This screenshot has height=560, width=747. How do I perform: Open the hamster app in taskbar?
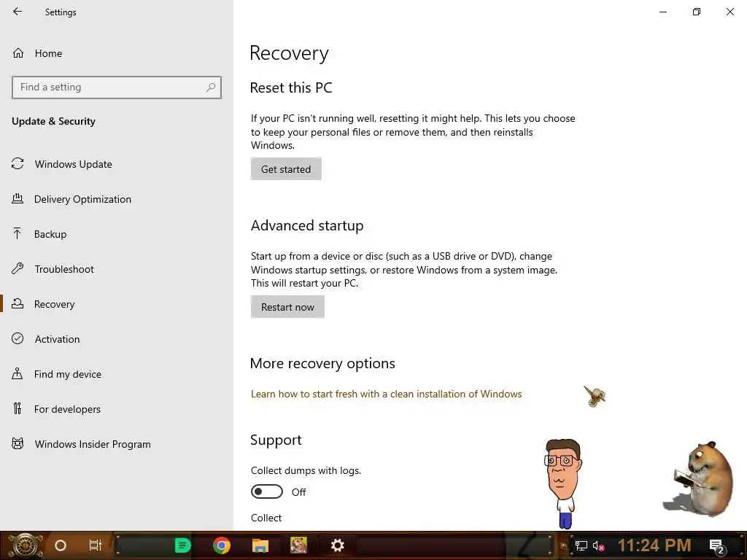(298, 545)
